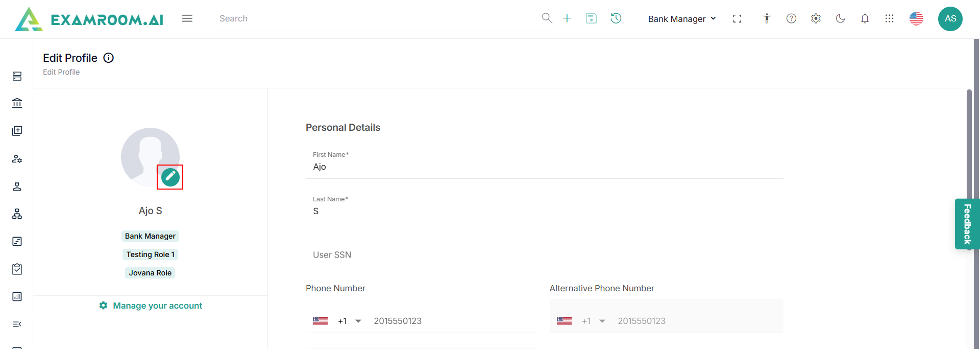The width and height of the screenshot is (980, 349).
Task: Click the pencil edit avatar icon
Action: pos(170,177)
